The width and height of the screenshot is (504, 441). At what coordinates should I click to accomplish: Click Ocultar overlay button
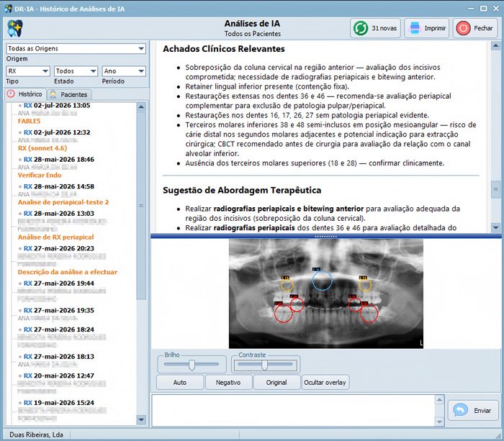tap(325, 382)
